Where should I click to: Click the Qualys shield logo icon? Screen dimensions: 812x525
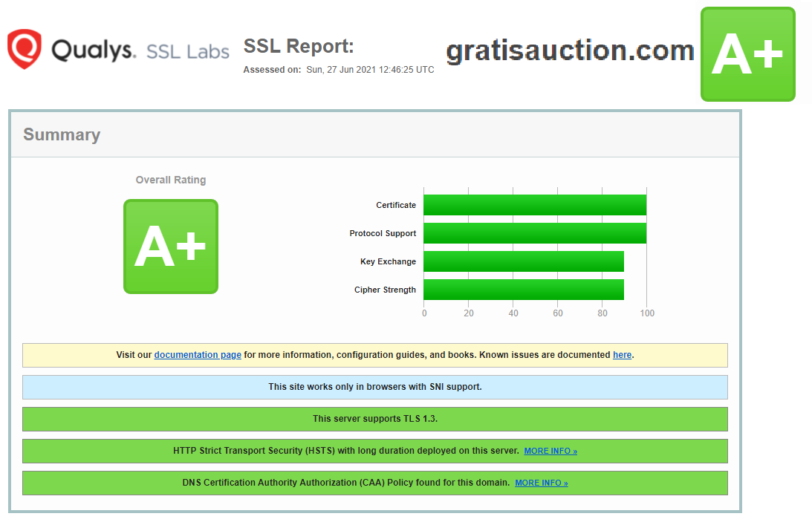click(25, 49)
